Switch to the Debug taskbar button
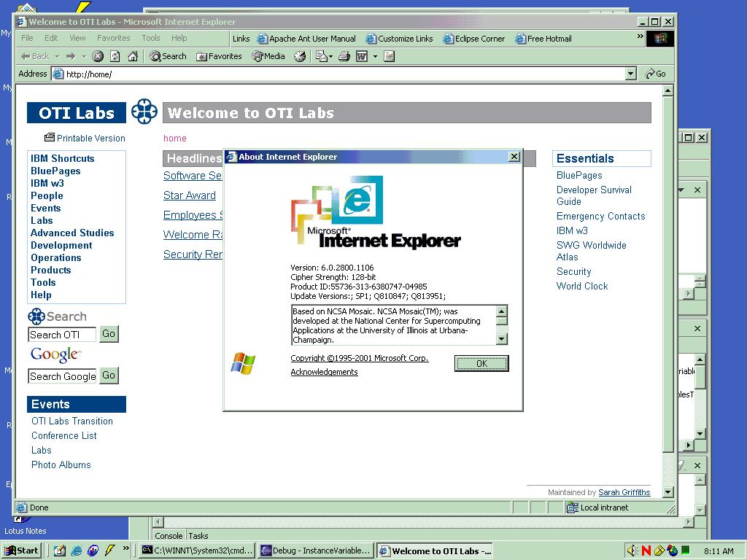 316,551
